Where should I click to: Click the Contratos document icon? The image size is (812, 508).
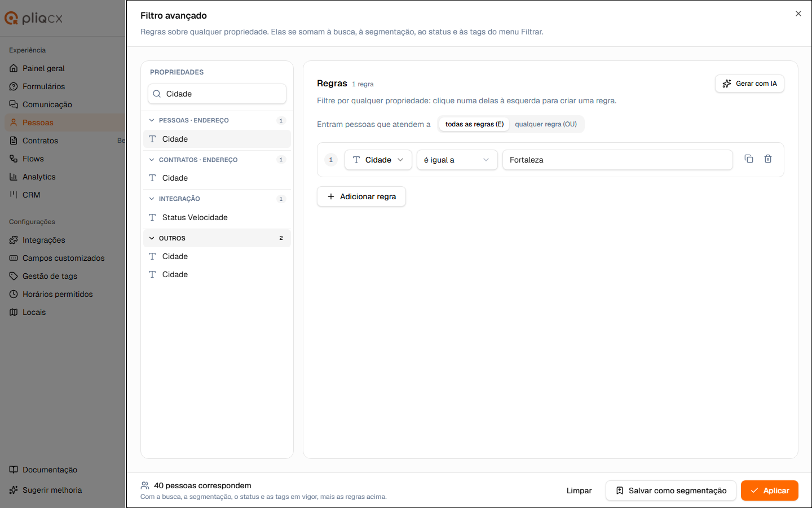14,141
